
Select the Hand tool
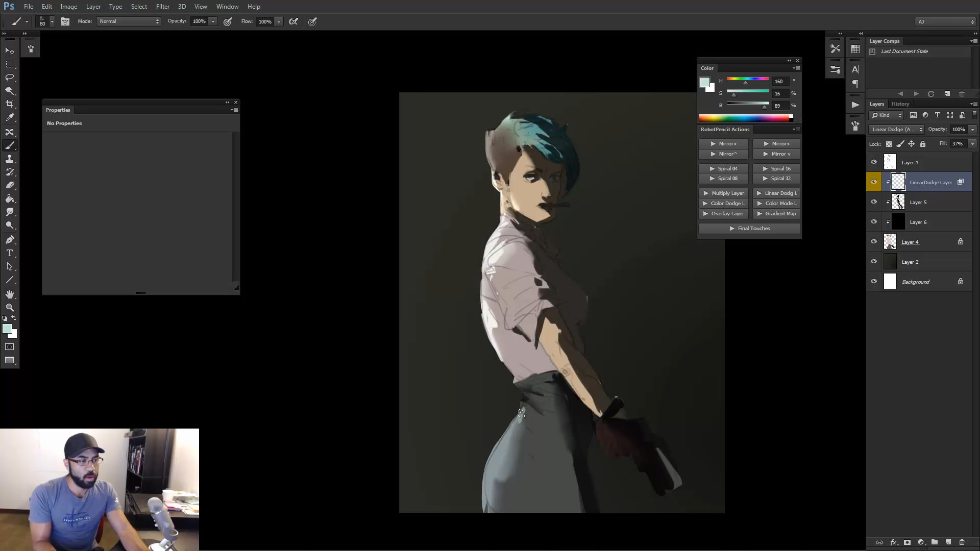[x=10, y=294]
